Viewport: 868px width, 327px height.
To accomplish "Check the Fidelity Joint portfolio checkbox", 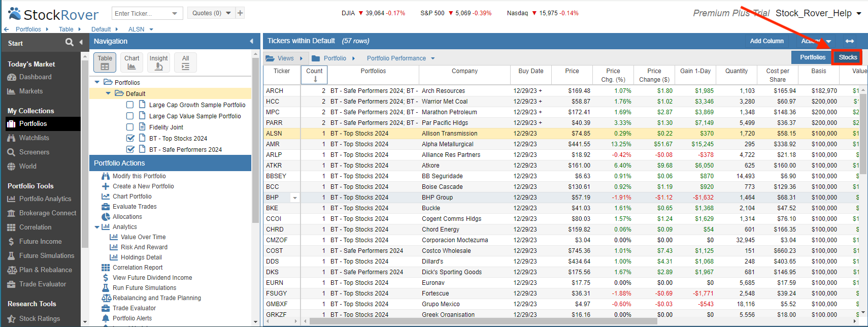I will tap(130, 127).
